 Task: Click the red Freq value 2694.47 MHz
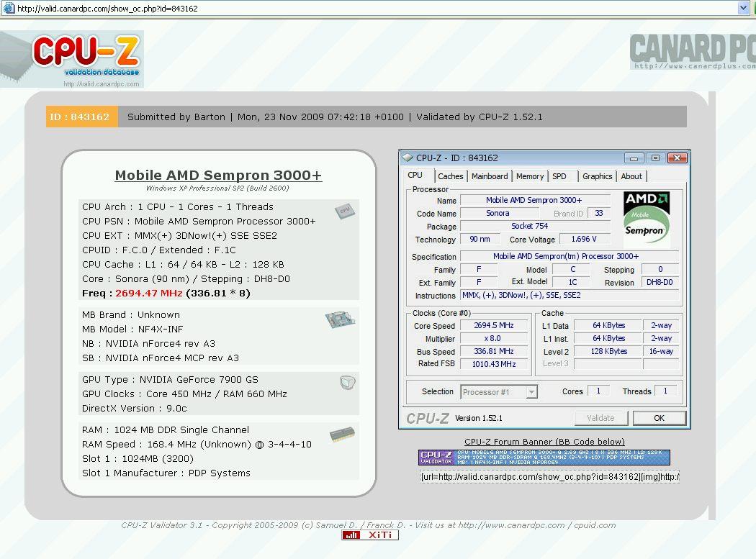click(148, 293)
